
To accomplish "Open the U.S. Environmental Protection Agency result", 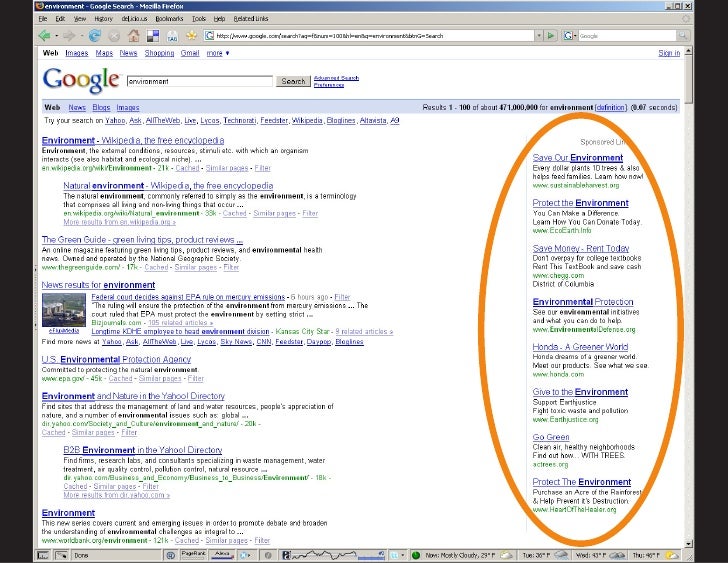I will [116, 359].
